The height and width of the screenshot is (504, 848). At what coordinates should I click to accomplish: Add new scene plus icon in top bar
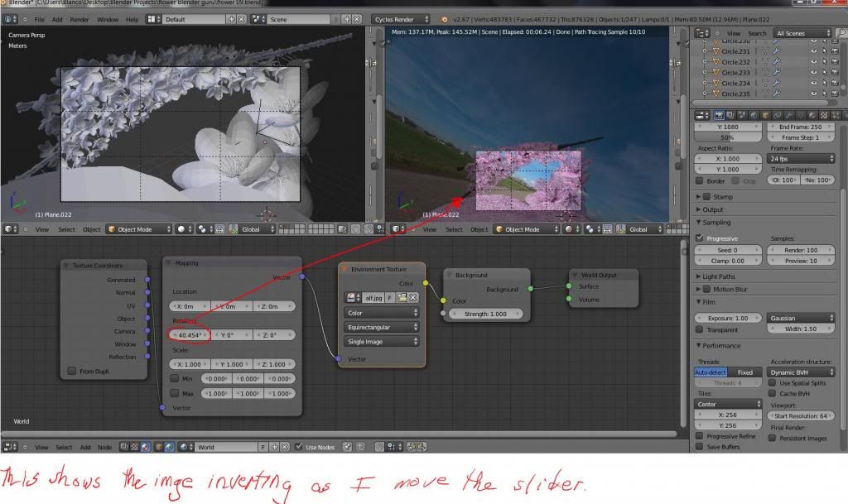coord(347,19)
